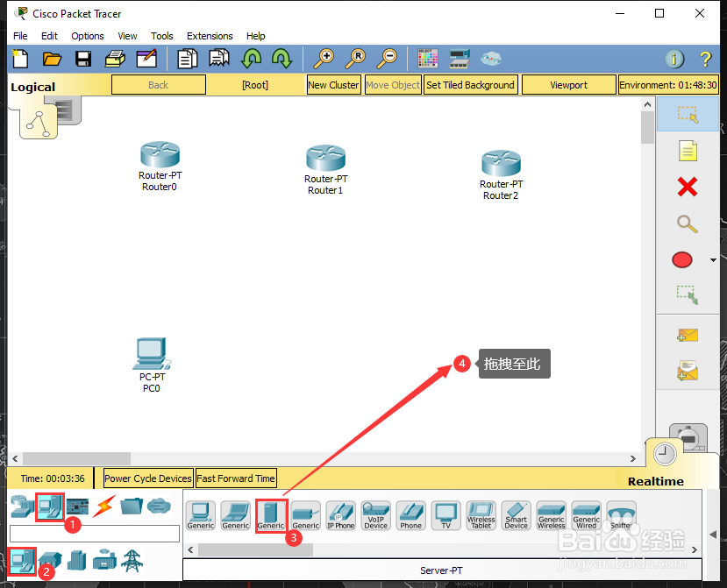Choose the Place Note tool
Image resolution: width=727 pixels, height=588 pixels.
click(x=688, y=151)
